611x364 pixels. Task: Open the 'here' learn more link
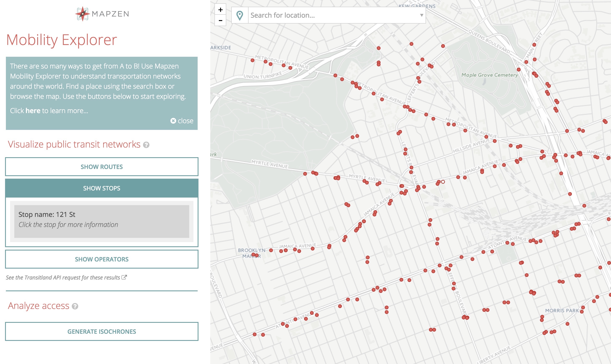click(33, 111)
